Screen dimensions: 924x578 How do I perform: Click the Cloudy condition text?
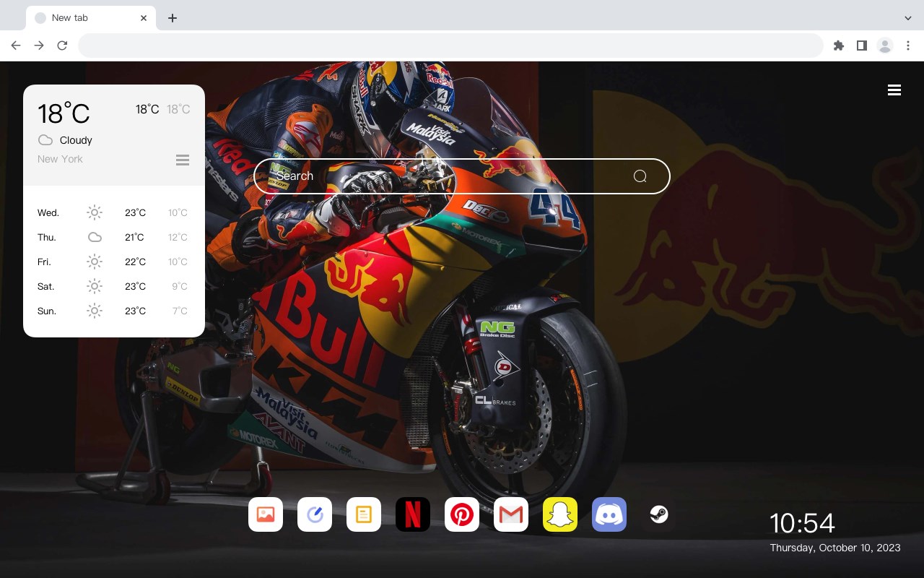(76, 140)
